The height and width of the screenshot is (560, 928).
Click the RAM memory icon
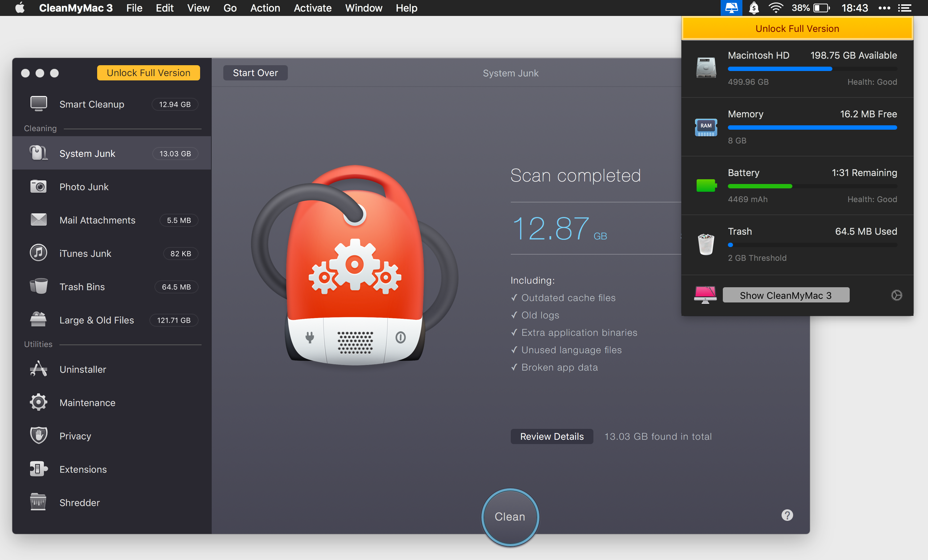(x=706, y=127)
